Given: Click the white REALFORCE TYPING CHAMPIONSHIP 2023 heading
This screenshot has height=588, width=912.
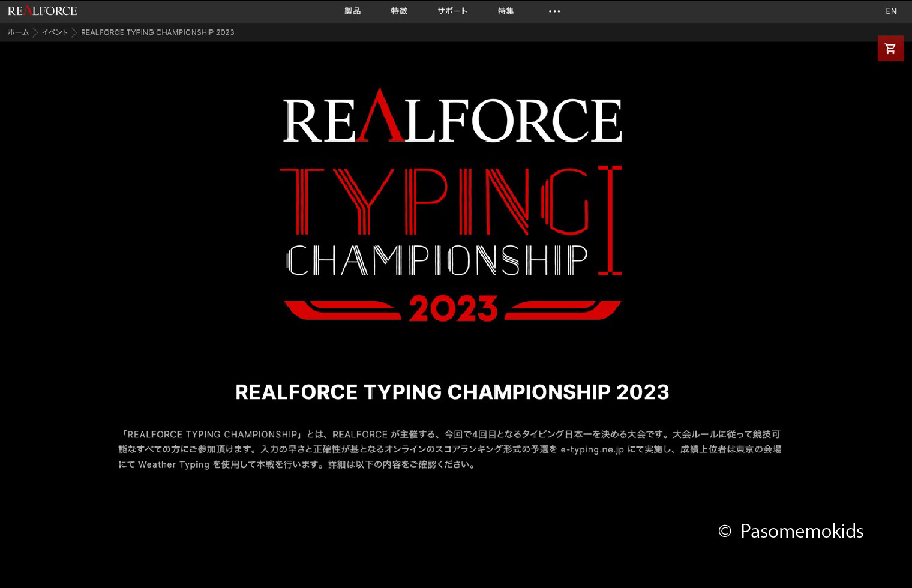Looking at the screenshot, I should 452,392.
